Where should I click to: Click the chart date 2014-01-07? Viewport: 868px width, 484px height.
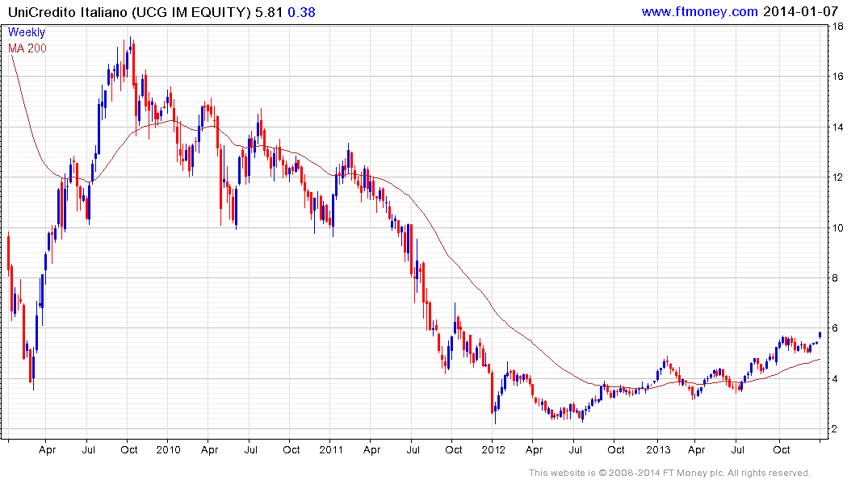(800, 11)
